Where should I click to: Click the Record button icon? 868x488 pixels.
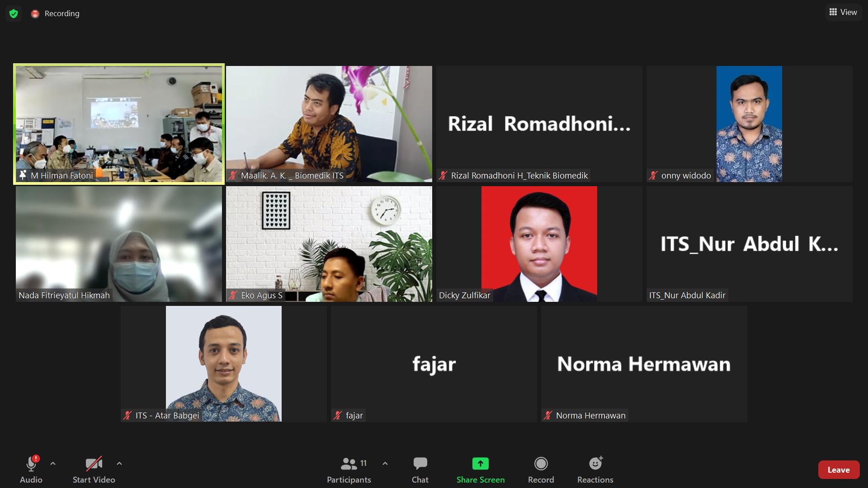(541, 464)
